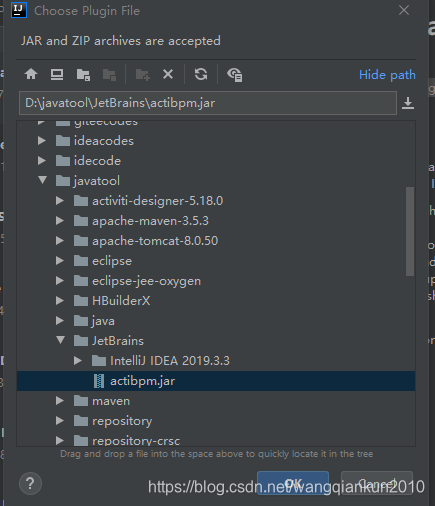Collapse the JetBrains folder
Image resolution: width=435 pixels, height=506 pixels.
(60, 340)
